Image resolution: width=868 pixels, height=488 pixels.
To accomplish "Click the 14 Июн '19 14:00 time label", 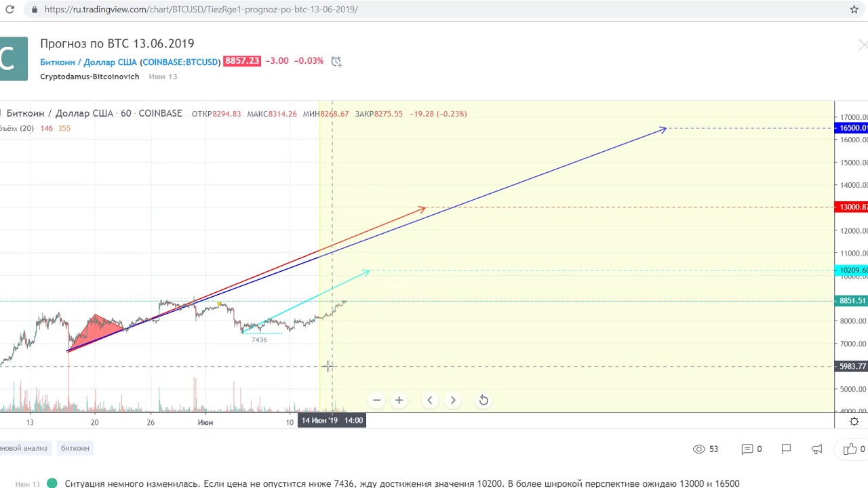I will (x=332, y=420).
